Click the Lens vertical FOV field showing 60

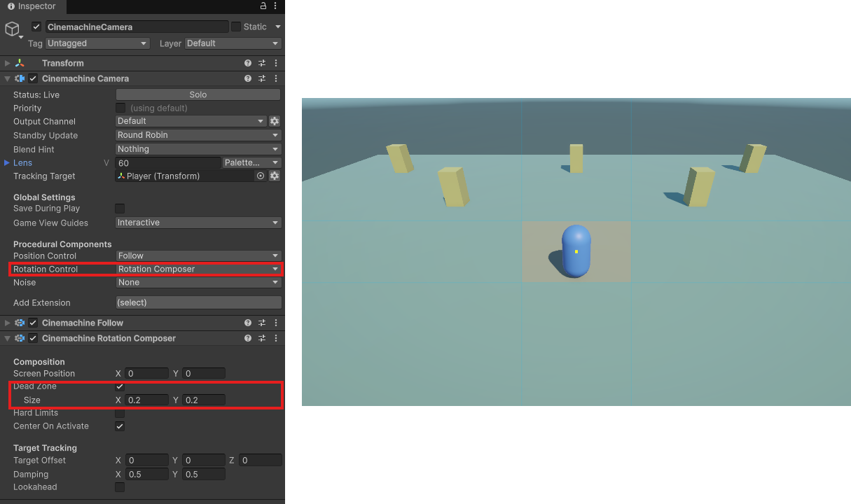pos(168,162)
